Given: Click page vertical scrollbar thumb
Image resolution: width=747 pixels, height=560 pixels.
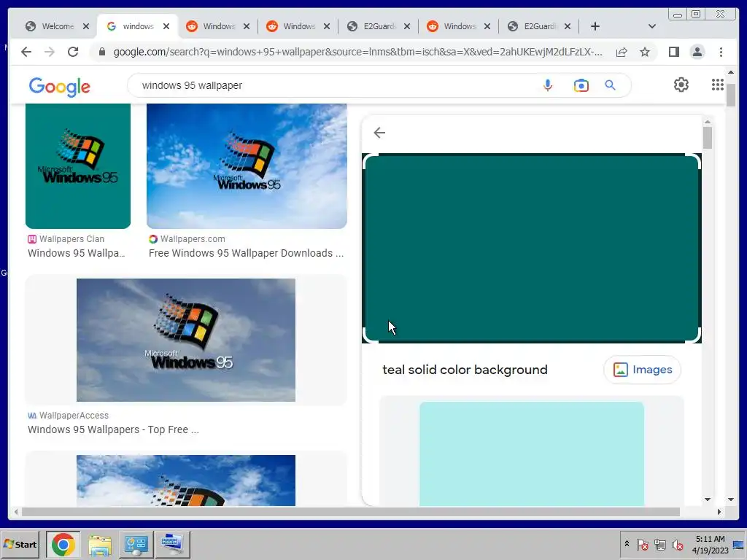Looking at the screenshot, I should tap(731, 94).
